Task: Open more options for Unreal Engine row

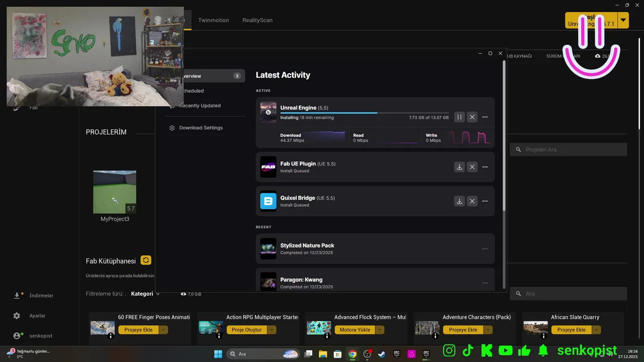Action: 485,117
